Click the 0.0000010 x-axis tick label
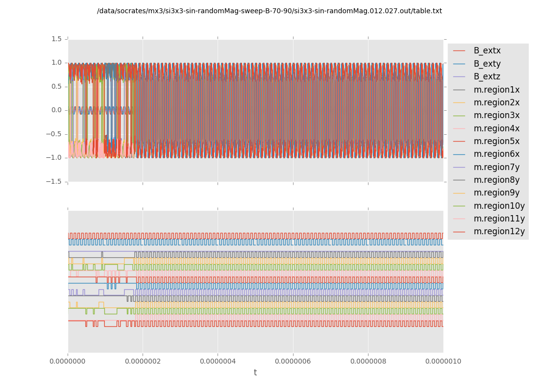539x392 pixels. coord(443,362)
